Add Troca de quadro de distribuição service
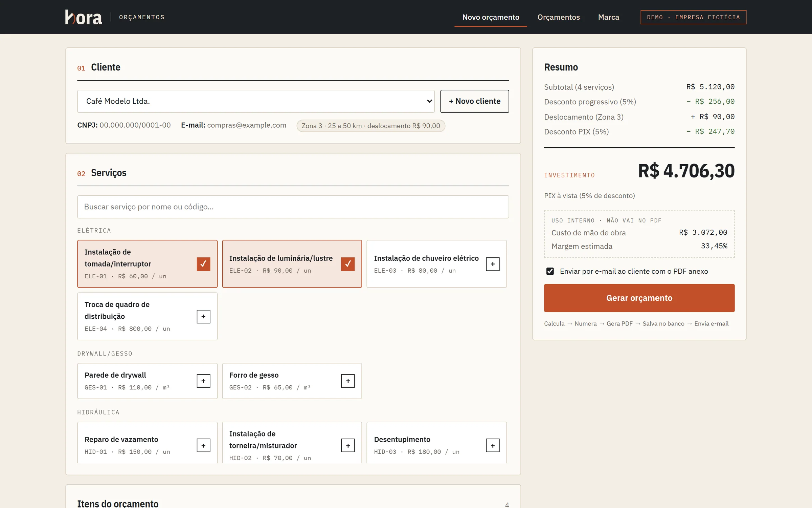The height and width of the screenshot is (508, 812). point(203,317)
